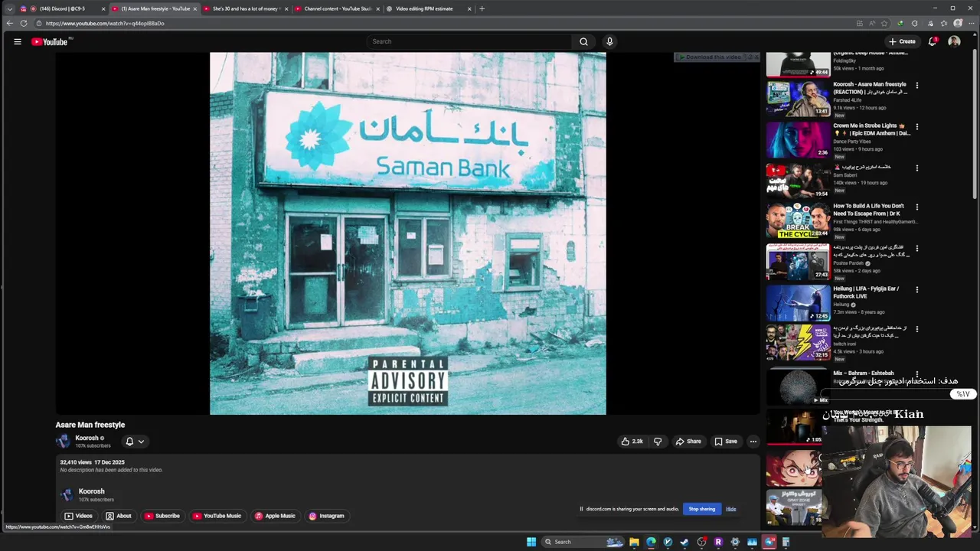
Task: Open File Explorer from the taskbar
Action: [634, 542]
